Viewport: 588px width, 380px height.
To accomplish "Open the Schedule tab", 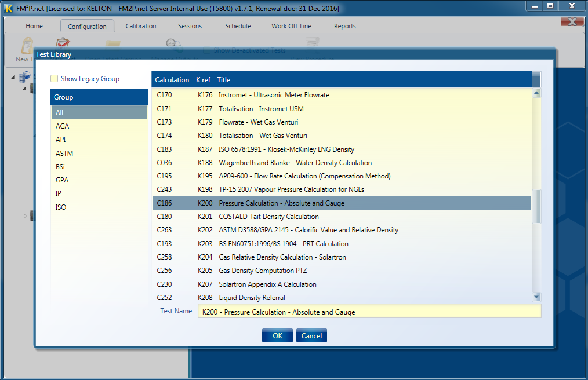I will [x=238, y=26].
